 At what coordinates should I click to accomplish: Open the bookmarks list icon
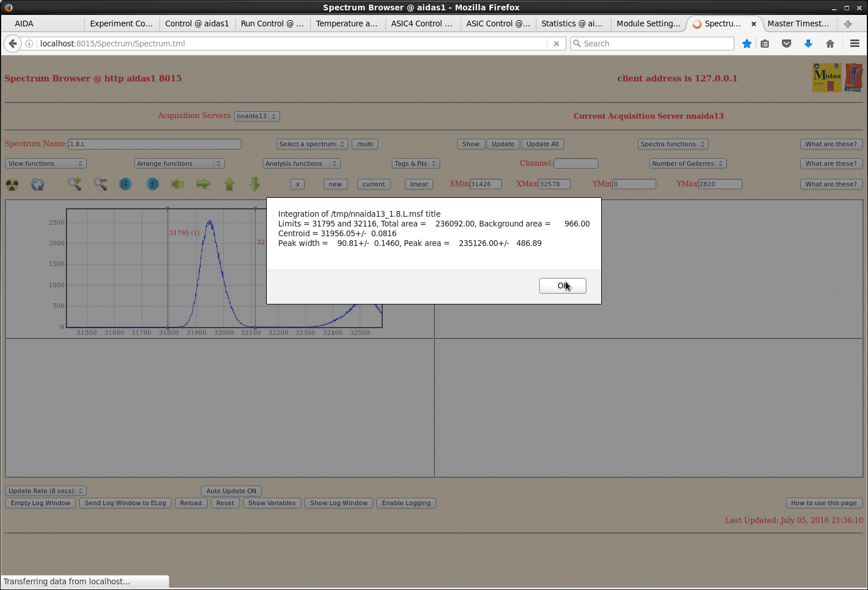click(x=765, y=44)
